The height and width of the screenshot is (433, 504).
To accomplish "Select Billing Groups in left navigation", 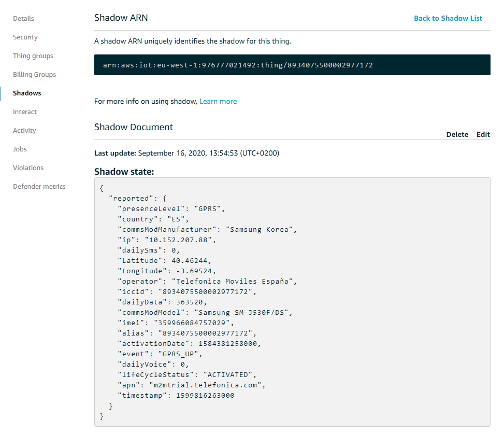I will [34, 75].
